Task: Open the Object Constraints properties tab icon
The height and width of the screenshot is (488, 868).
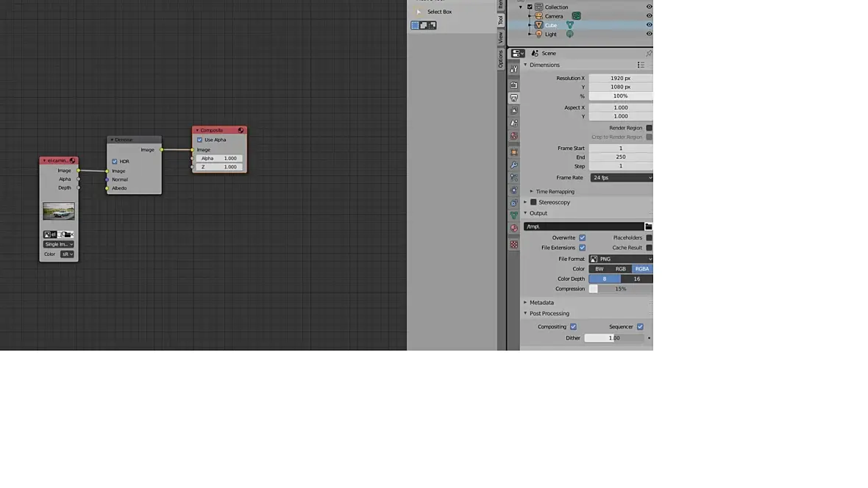Action: pyautogui.click(x=514, y=203)
